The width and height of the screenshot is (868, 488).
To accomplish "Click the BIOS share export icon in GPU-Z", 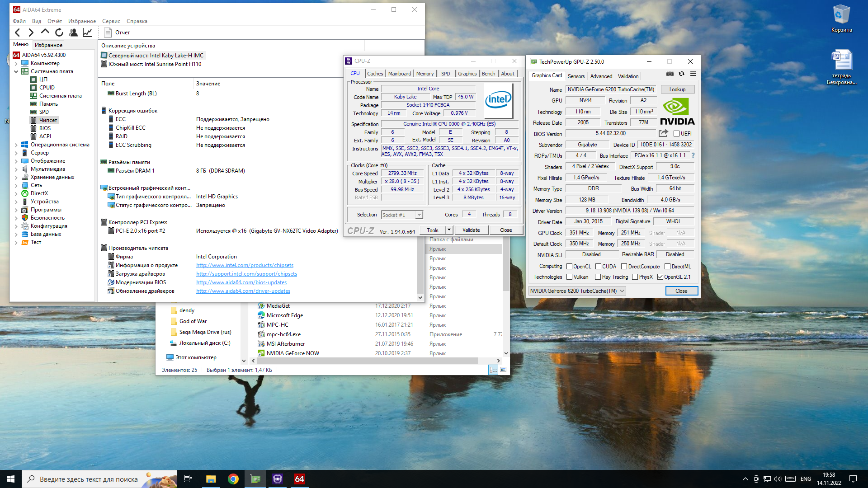I will (x=663, y=133).
